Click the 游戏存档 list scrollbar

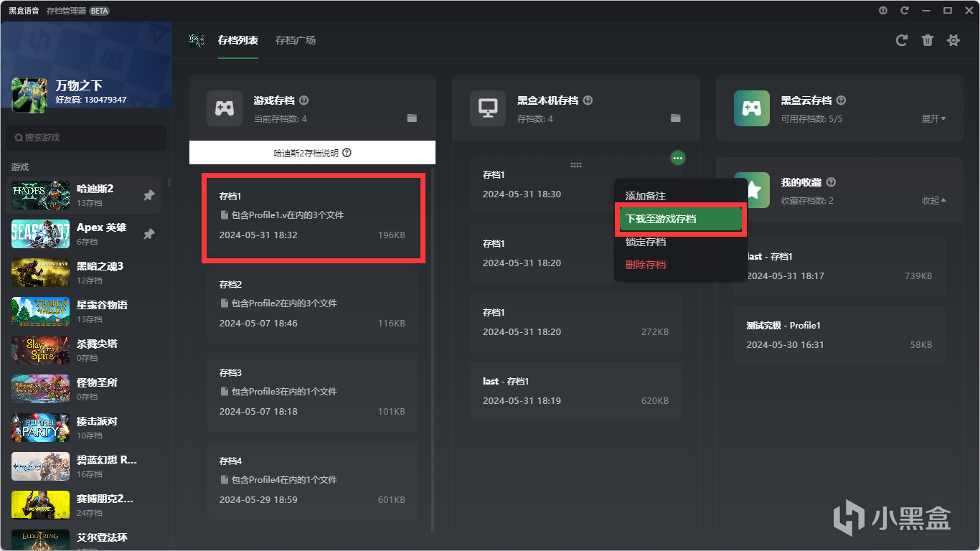(433, 350)
